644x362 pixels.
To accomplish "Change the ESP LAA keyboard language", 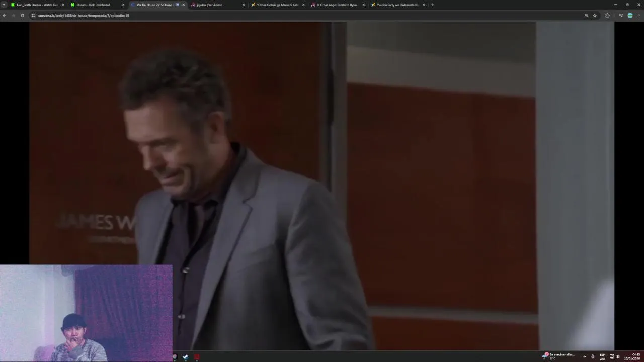I will pos(602,356).
